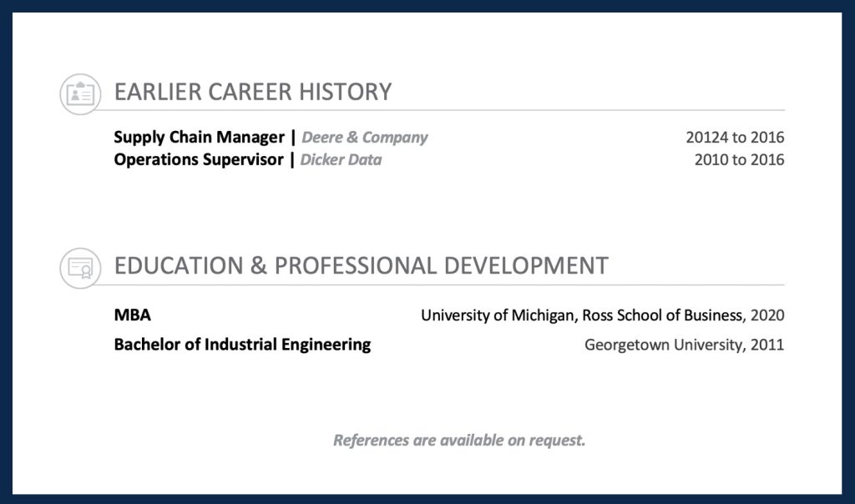Screen dimensions: 855x504
Task: Click the Deere & Company employer name
Action: click(364, 138)
